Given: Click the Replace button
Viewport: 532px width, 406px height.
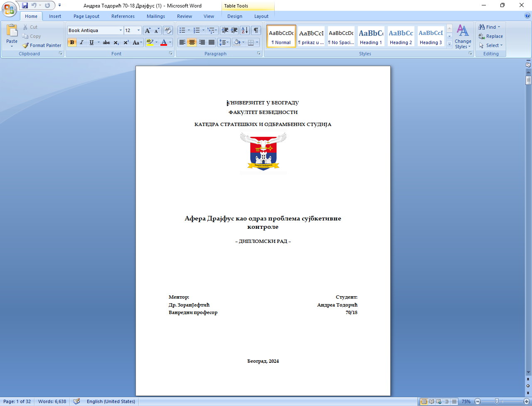Looking at the screenshot, I should point(491,36).
